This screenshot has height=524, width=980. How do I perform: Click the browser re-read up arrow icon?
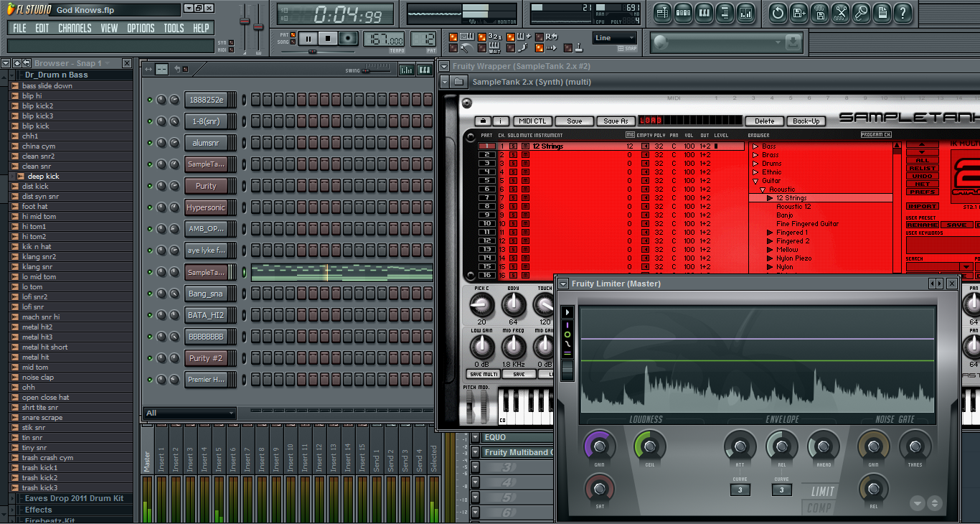click(17, 63)
